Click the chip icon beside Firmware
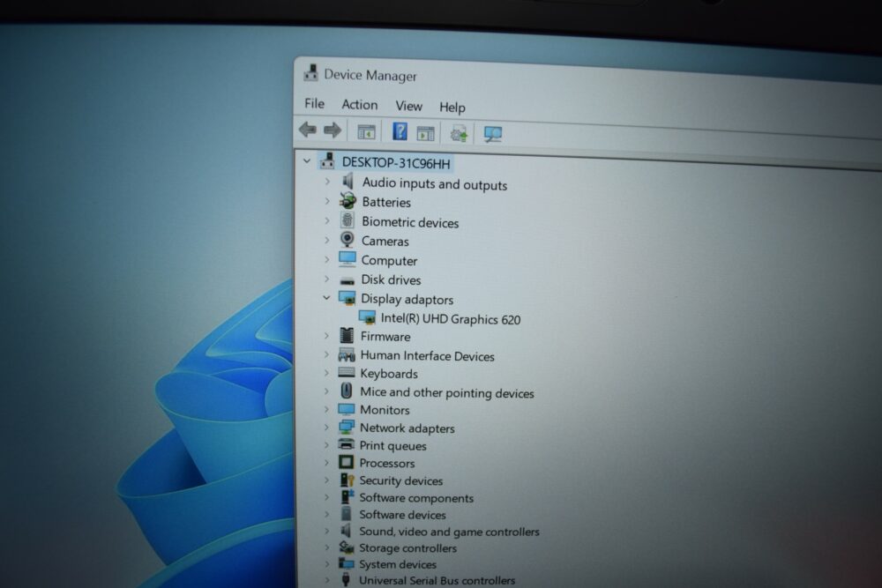 347,335
